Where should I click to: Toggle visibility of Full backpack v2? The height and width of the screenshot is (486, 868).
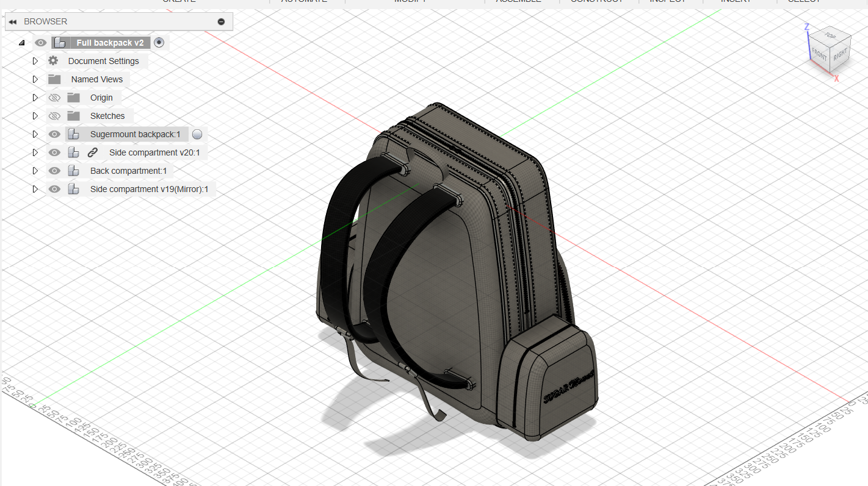coord(40,43)
